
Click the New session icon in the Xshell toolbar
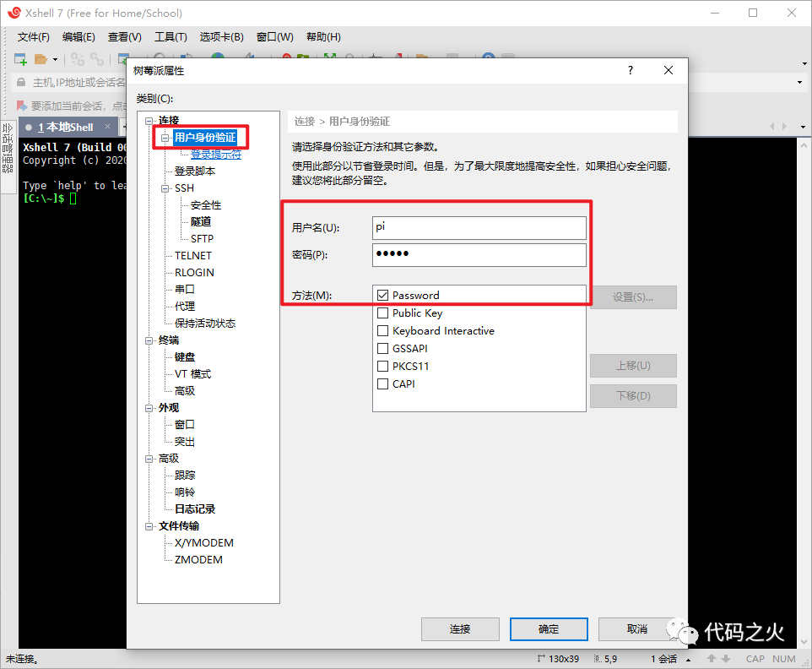(x=20, y=60)
